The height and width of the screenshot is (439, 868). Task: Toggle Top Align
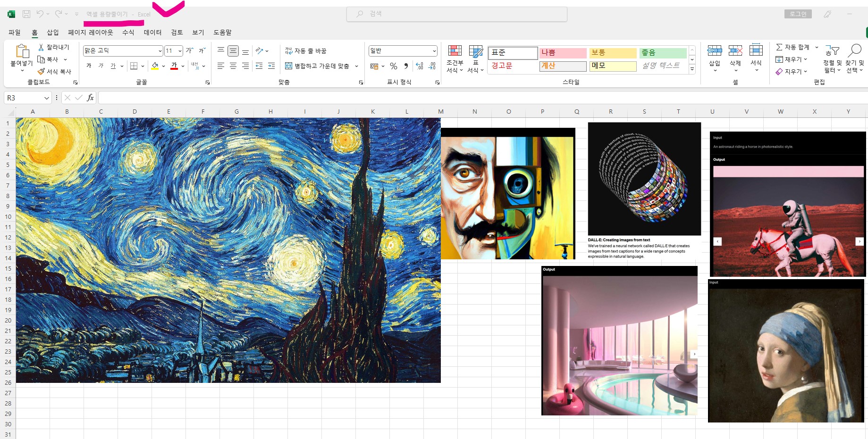coord(221,50)
